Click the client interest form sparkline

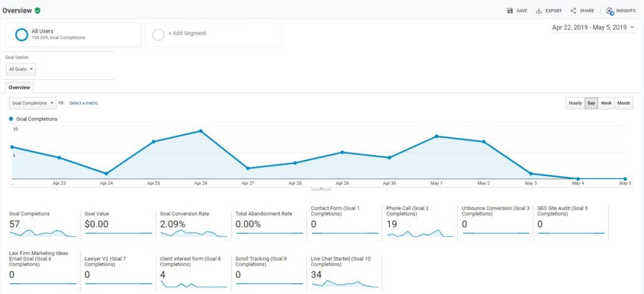[x=194, y=284]
